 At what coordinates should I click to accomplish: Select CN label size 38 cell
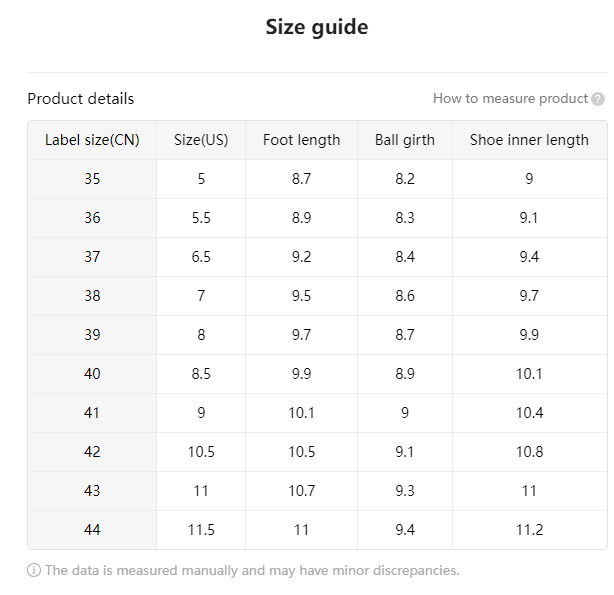point(92,296)
